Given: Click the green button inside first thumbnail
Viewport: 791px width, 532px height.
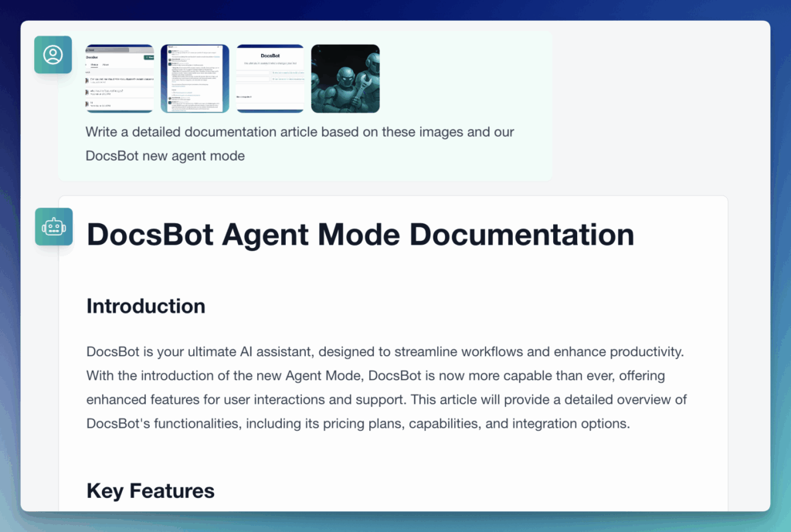Looking at the screenshot, I should click(148, 57).
